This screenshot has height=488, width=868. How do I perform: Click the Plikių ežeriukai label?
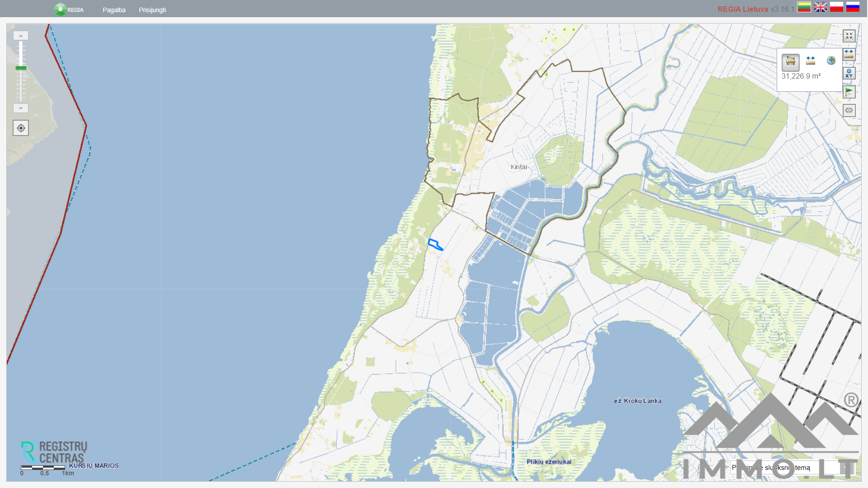[549, 462]
